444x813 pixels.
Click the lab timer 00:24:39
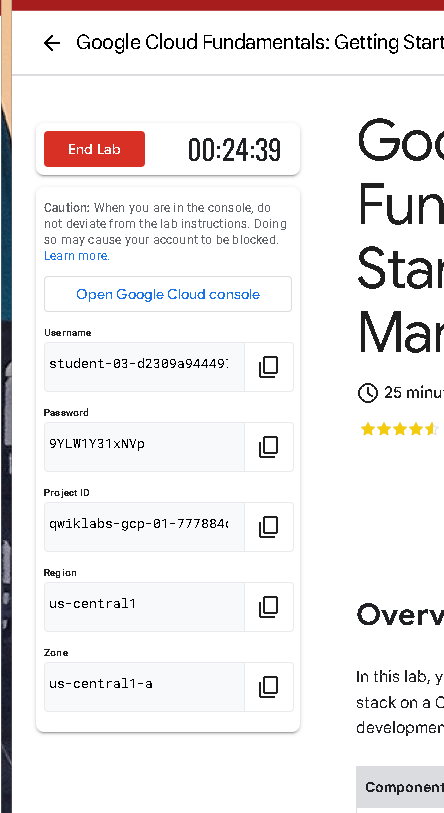click(x=234, y=150)
